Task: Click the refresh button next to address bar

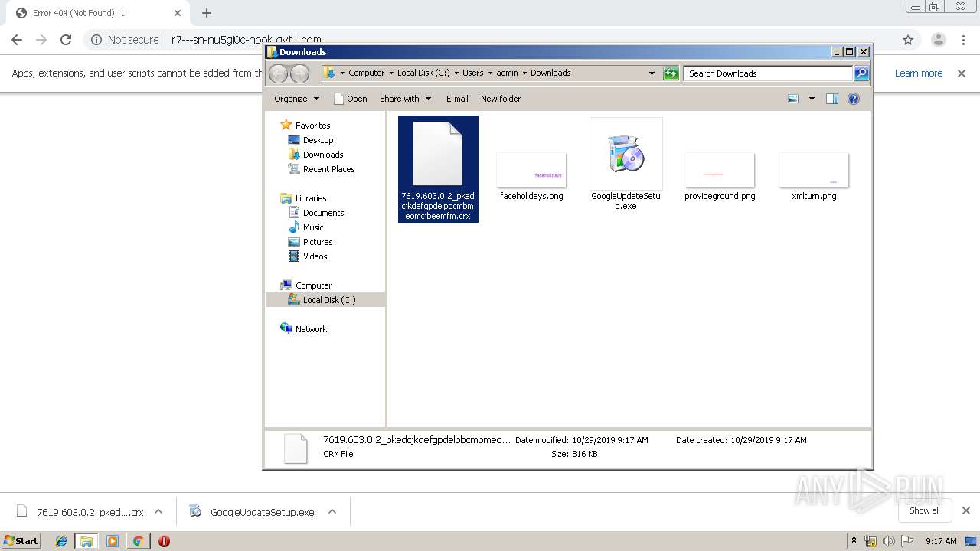Action: (x=671, y=73)
